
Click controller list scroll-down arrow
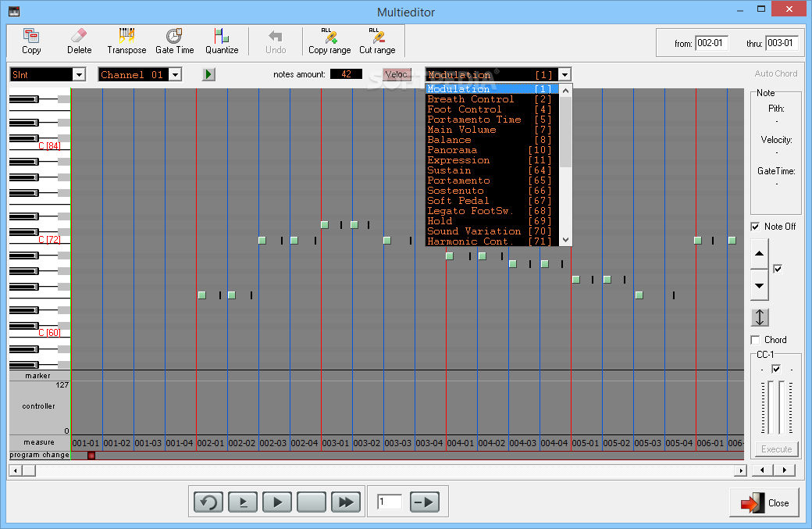(x=565, y=239)
